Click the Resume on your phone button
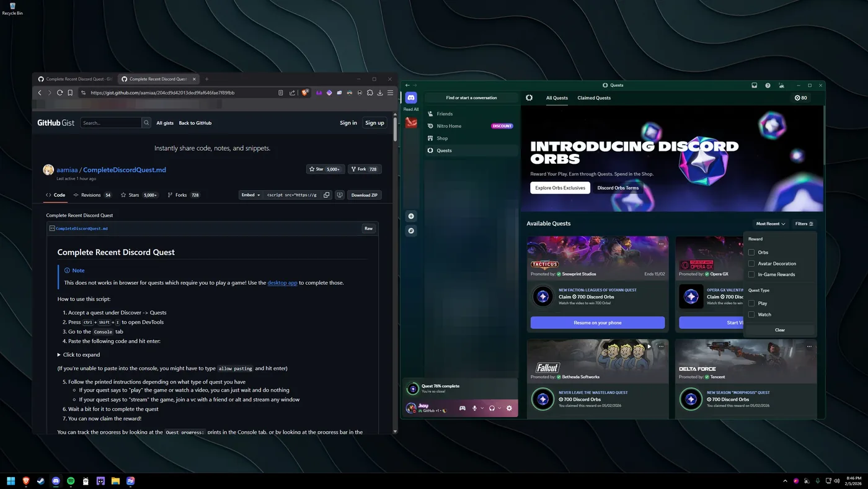The image size is (868, 489). coord(598,323)
